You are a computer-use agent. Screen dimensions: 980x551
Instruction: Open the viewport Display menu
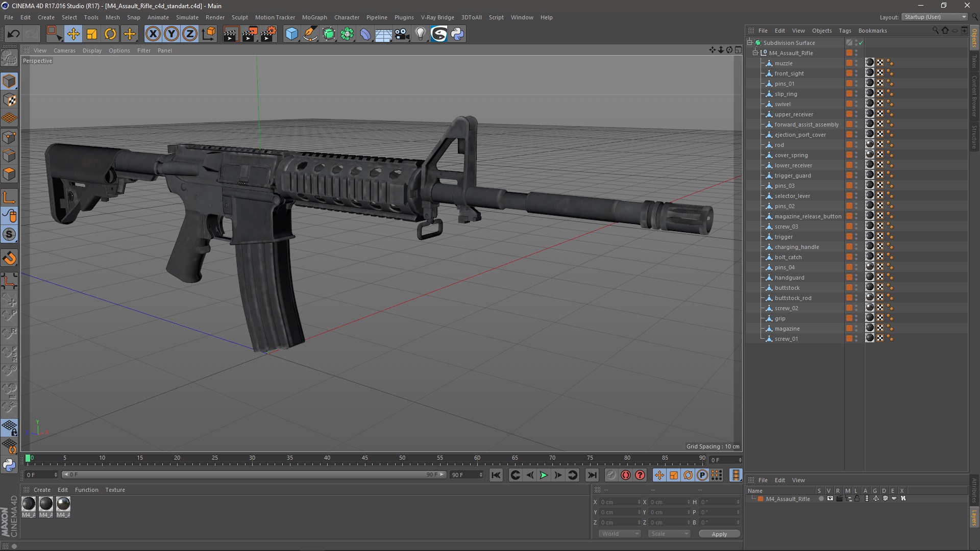(x=92, y=51)
